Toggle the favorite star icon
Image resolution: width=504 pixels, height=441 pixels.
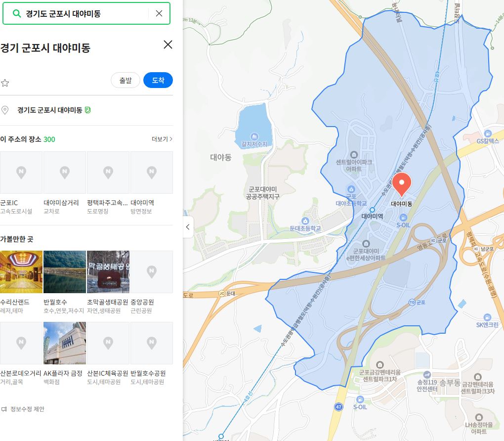pos(5,83)
